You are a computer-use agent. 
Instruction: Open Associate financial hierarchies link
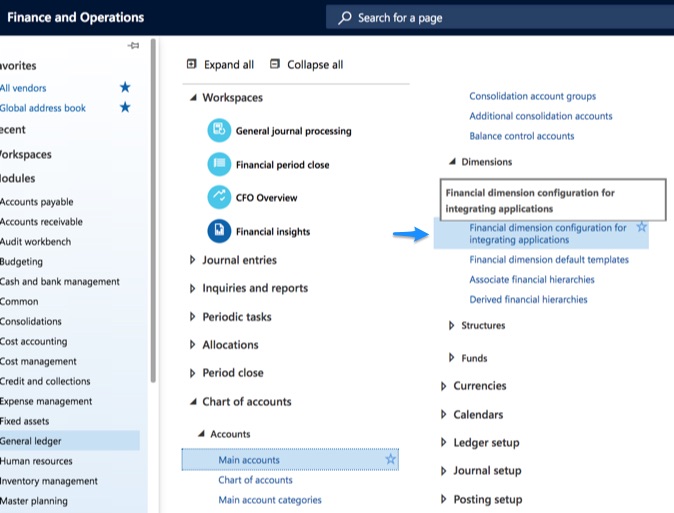(x=532, y=279)
